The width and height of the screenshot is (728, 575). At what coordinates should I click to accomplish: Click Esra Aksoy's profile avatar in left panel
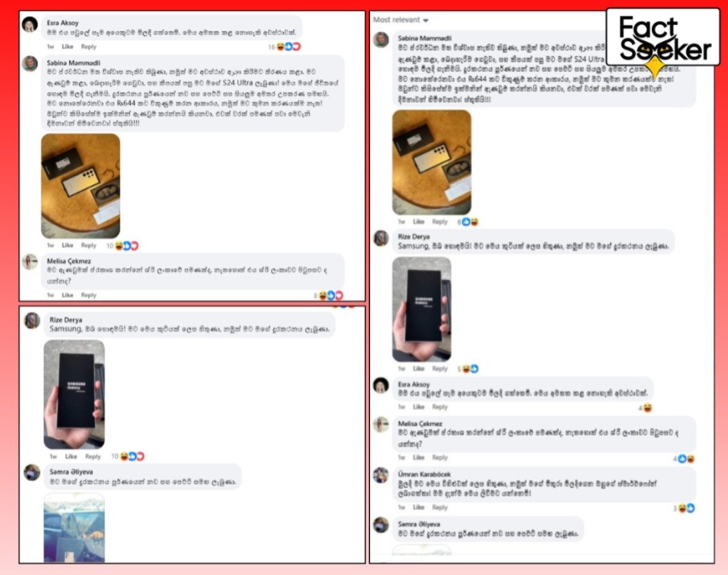tap(30, 24)
